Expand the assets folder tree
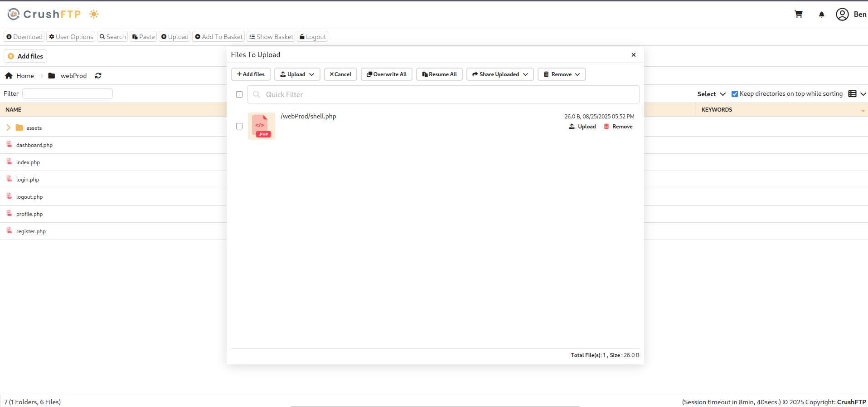This screenshot has width=868, height=407. (8, 128)
